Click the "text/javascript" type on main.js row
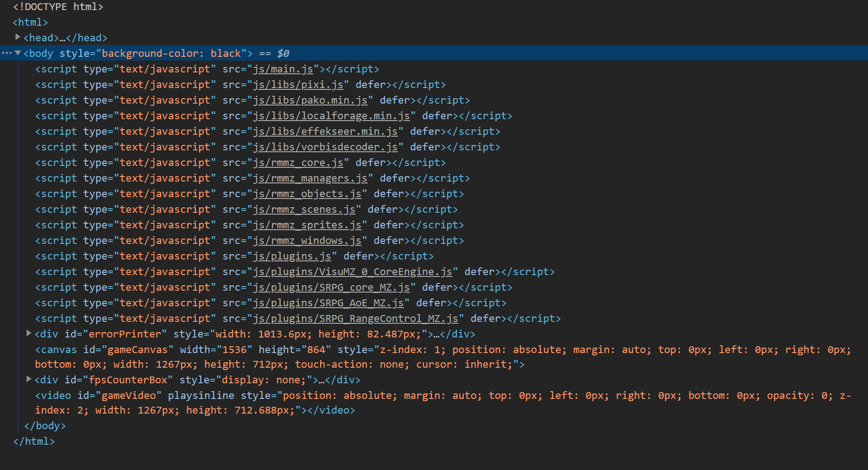Screen dimensions: 868x470 165,69
